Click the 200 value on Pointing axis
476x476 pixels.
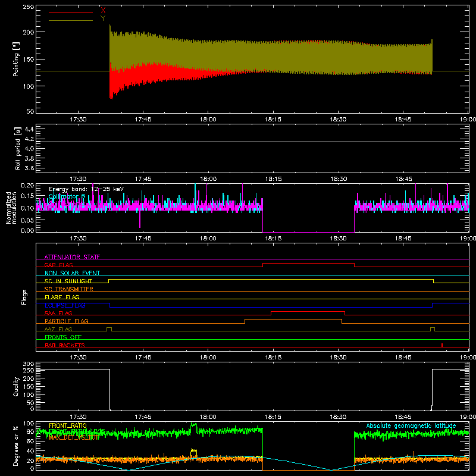pos(29,32)
